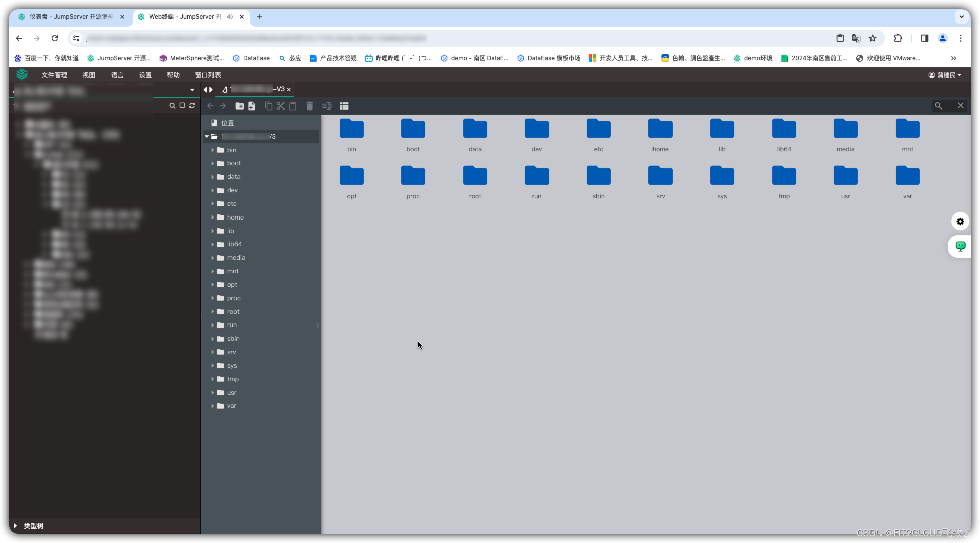This screenshot has height=543, width=980.
Task: Click the paste clipboard icon
Action: 293,106
